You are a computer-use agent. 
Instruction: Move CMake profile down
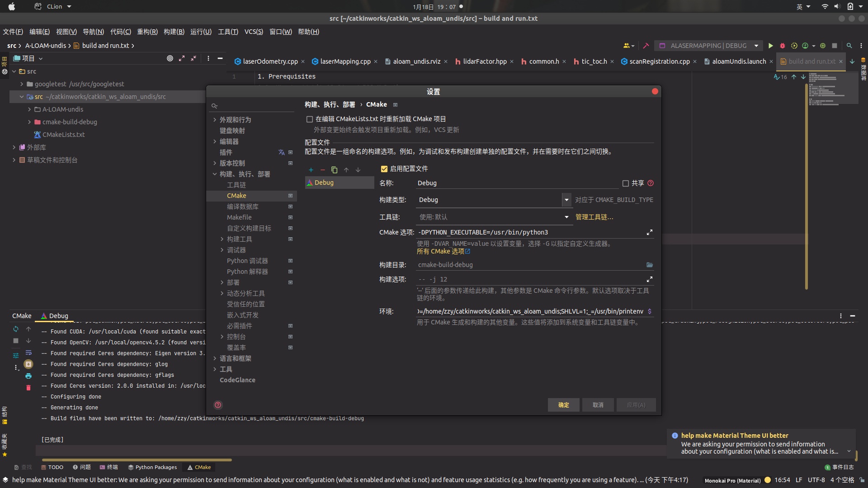click(x=358, y=170)
